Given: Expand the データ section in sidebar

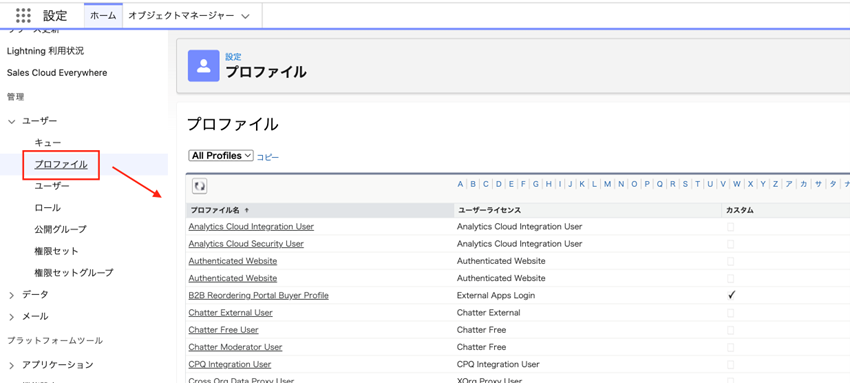Looking at the screenshot, I should click(12, 295).
